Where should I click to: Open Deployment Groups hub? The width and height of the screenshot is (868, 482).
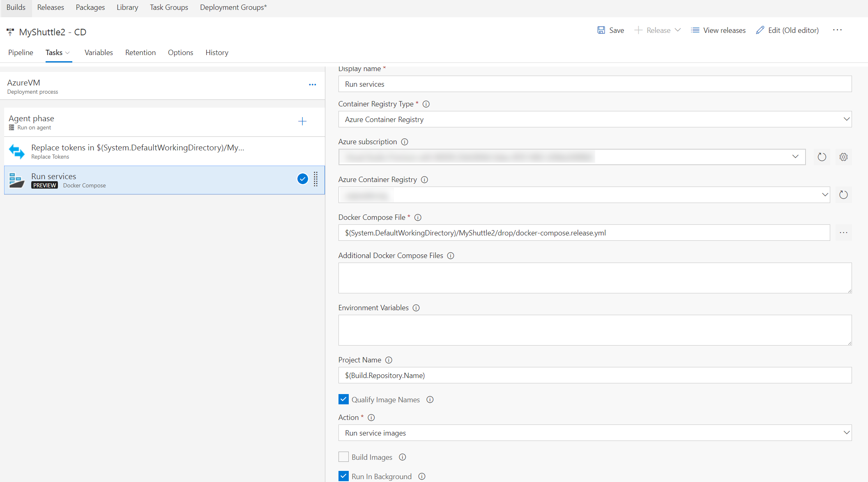233,7
